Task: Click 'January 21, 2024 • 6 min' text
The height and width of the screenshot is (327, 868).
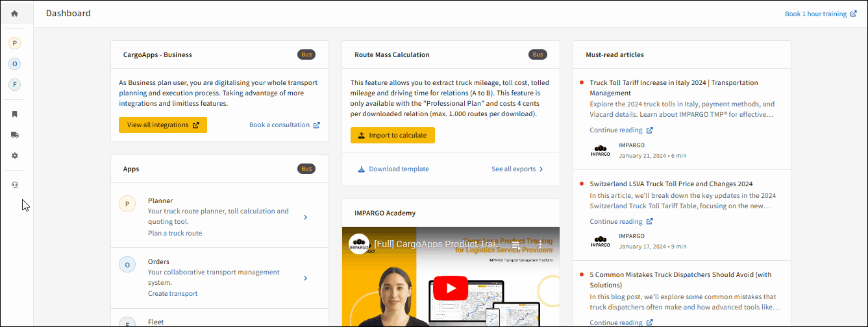Action: (652, 156)
